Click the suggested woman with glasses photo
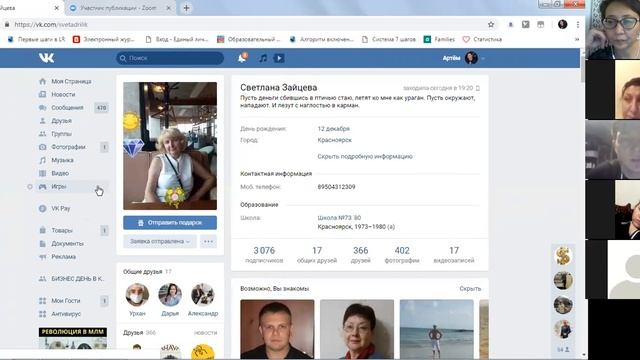The width and height of the screenshot is (640, 360). tap(357, 329)
